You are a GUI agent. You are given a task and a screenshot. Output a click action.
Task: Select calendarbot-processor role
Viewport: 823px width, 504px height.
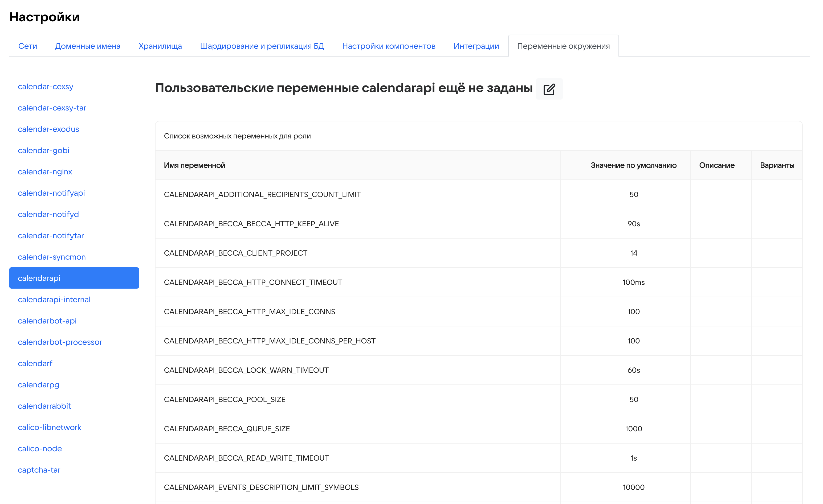[x=60, y=342]
